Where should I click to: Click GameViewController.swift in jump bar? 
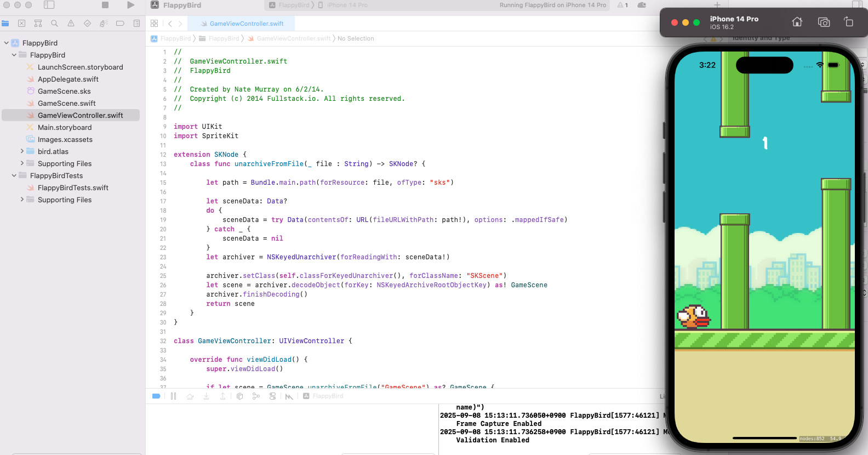(x=289, y=38)
